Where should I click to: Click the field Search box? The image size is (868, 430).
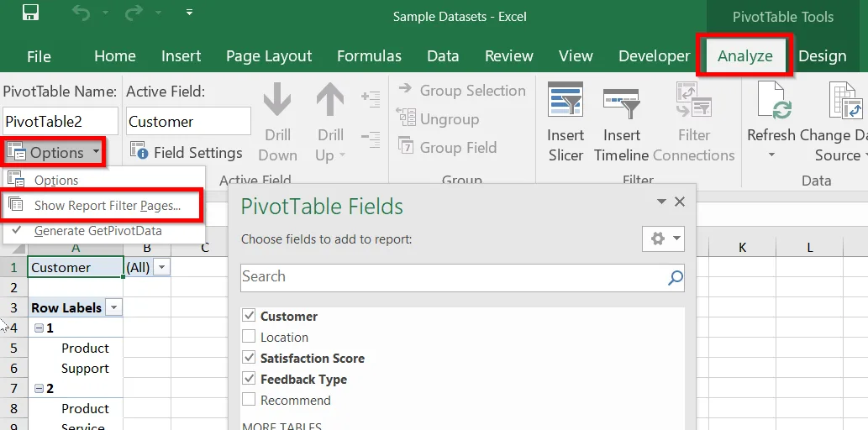(454, 277)
